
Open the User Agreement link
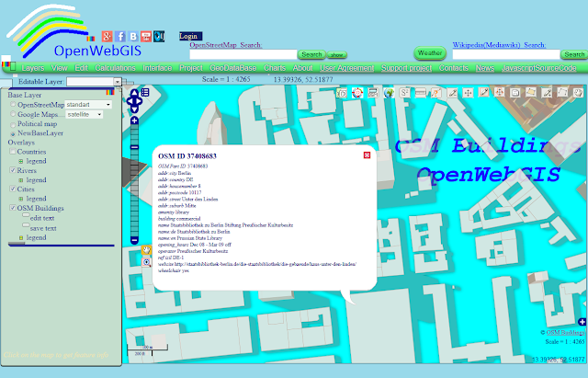click(347, 68)
